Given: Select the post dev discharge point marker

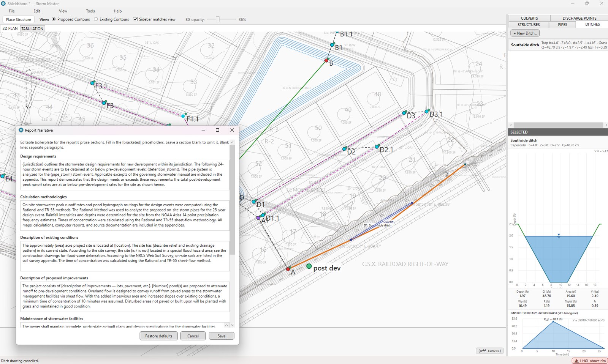Looking at the screenshot, I should pos(309,266).
